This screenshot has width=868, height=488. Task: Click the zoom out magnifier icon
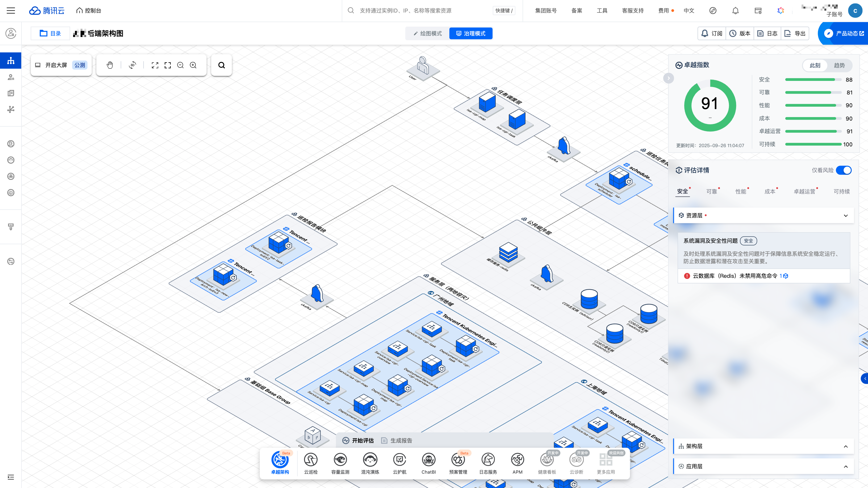click(180, 65)
